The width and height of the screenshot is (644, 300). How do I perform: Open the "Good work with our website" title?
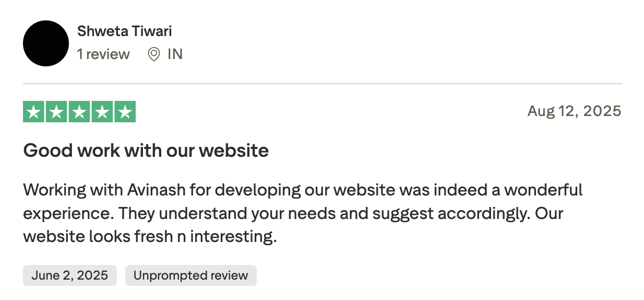146,151
